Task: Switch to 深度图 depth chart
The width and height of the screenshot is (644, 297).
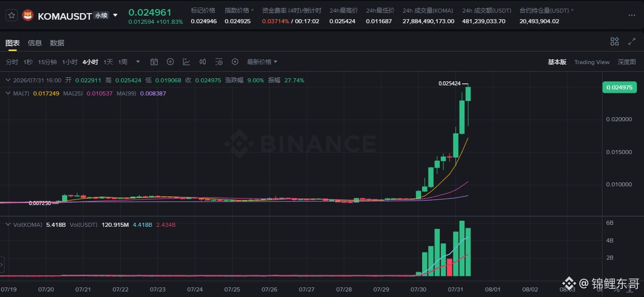Action: tap(626, 62)
